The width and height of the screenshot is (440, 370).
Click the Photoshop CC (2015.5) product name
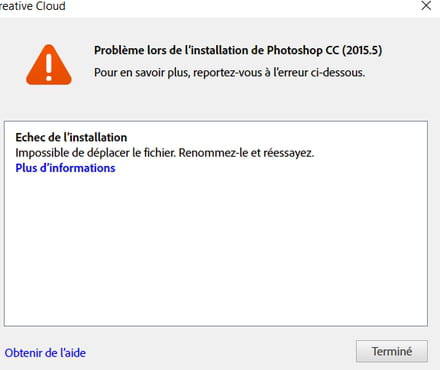coord(325,50)
